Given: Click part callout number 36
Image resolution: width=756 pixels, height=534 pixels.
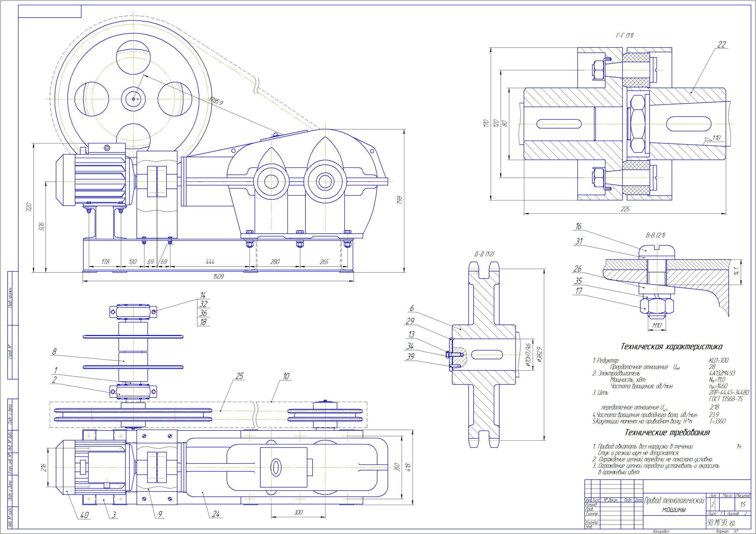Looking at the screenshot, I should (203, 313).
